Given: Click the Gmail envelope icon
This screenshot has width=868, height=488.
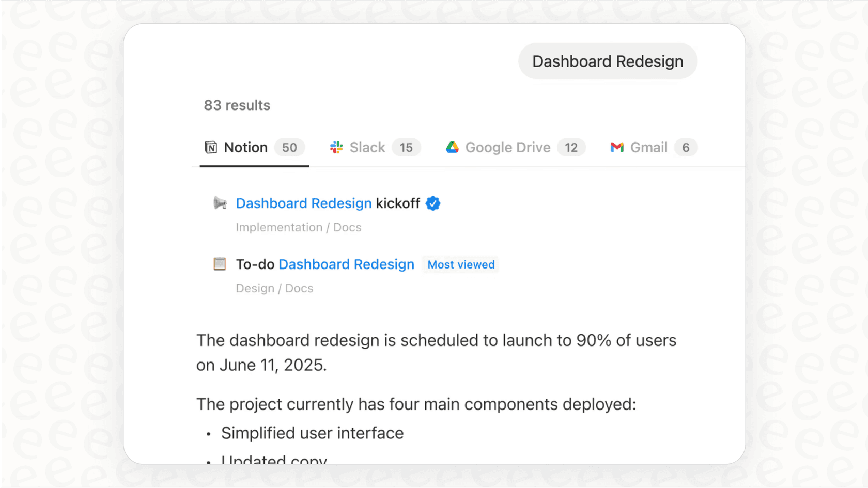Looking at the screenshot, I should pos(617,147).
